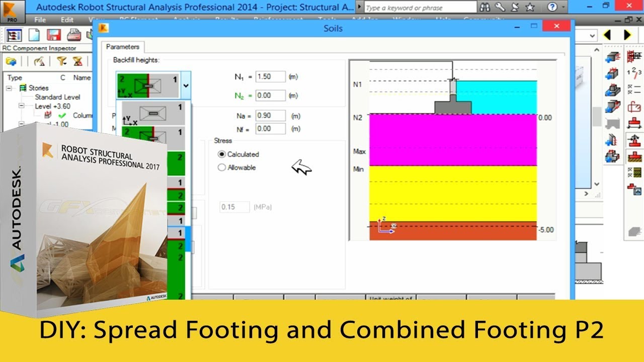The image size is (644, 362).
Task: Go forward with the yellow right arrow
Action: pyautogui.click(x=627, y=35)
